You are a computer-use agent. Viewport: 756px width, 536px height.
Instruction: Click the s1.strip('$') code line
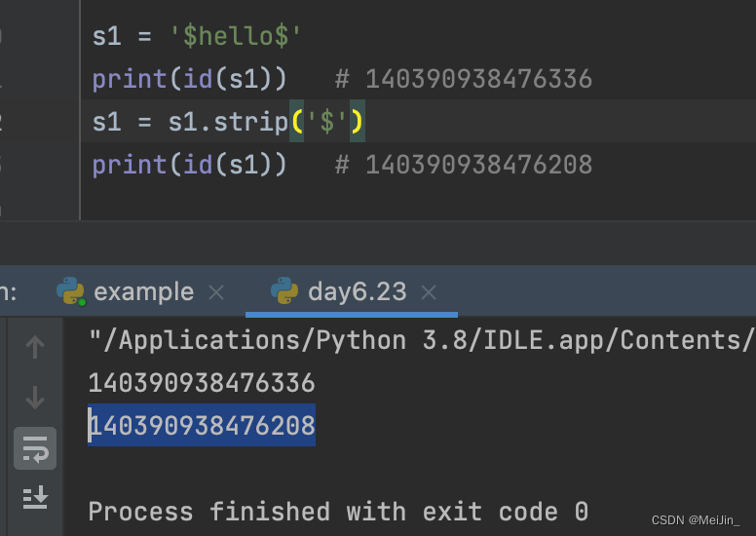pyautogui.click(x=228, y=122)
